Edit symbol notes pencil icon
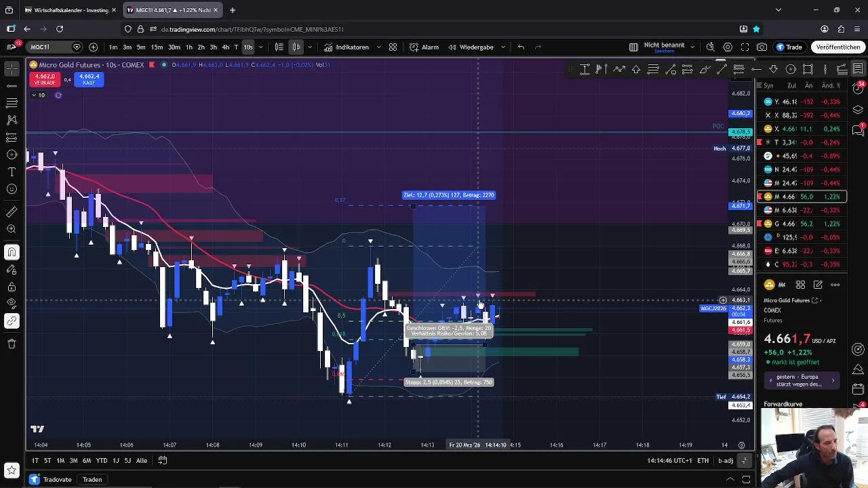Image resolution: width=868 pixels, height=488 pixels. click(x=818, y=285)
